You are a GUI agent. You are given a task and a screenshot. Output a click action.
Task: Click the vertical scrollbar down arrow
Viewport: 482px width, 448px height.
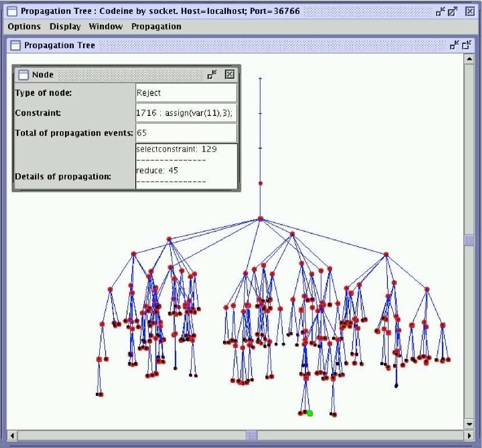click(469, 424)
